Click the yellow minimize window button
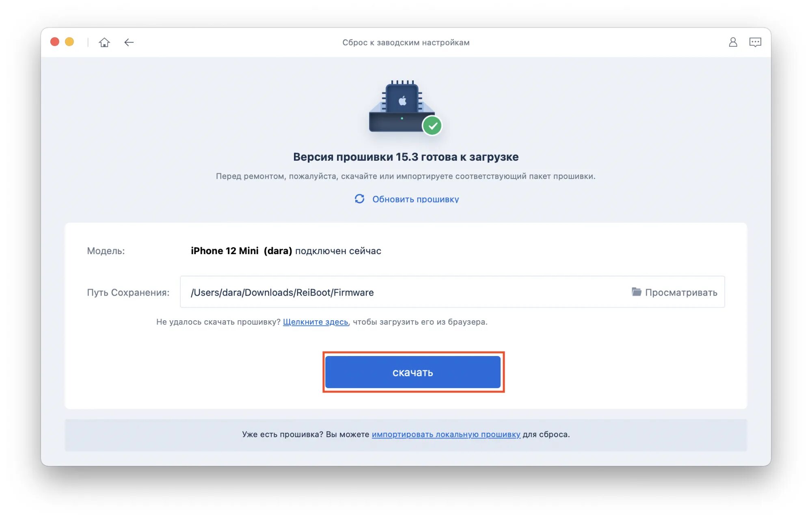The height and width of the screenshot is (520, 812). [69, 42]
